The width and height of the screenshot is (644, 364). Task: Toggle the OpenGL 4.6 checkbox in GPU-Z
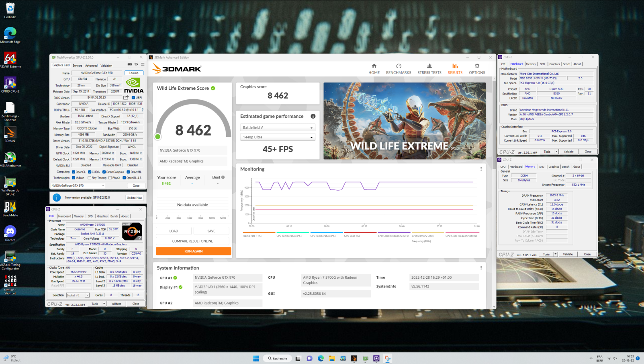tap(124, 178)
